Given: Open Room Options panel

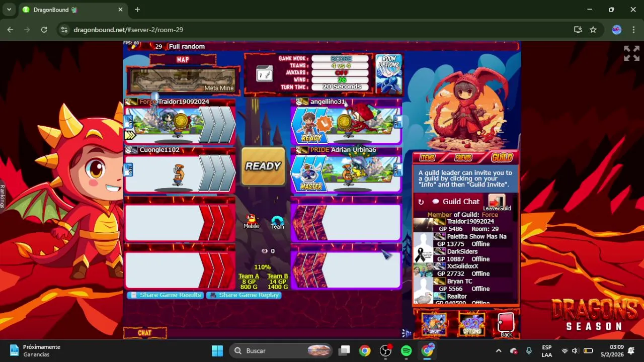Looking at the screenshot, I should 389,74.
